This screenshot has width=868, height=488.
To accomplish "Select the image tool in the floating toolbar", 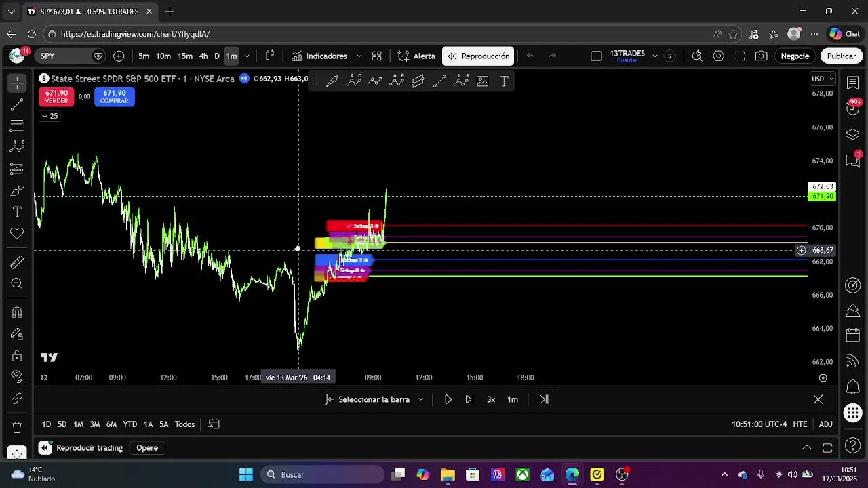I will (482, 81).
